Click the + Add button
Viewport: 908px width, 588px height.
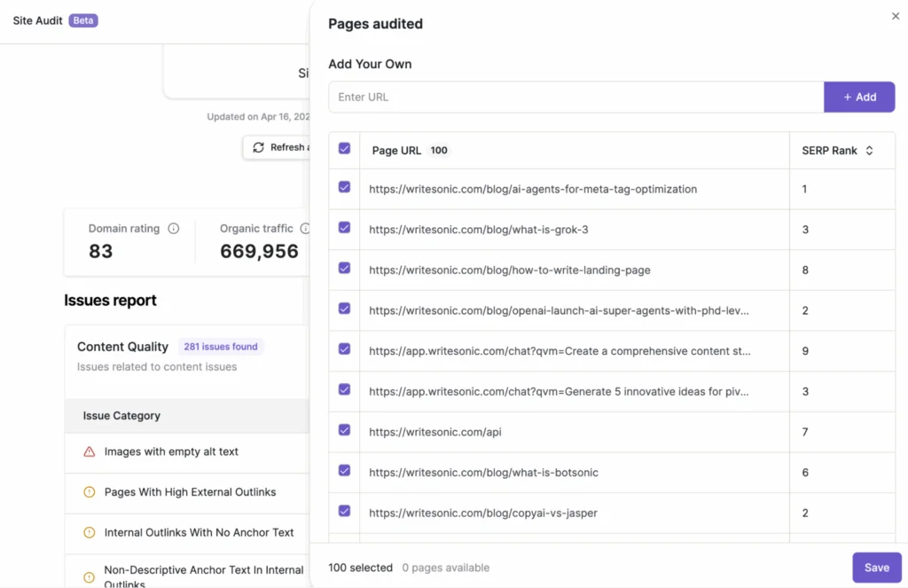(859, 96)
